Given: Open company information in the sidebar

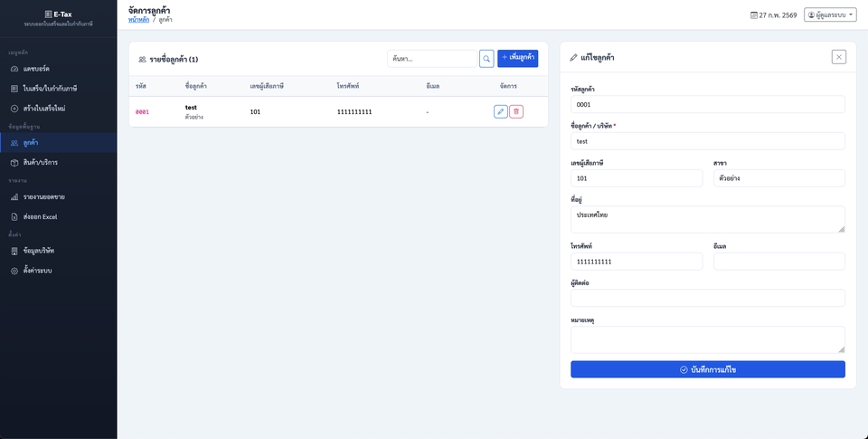Looking at the screenshot, I should tap(38, 251).
